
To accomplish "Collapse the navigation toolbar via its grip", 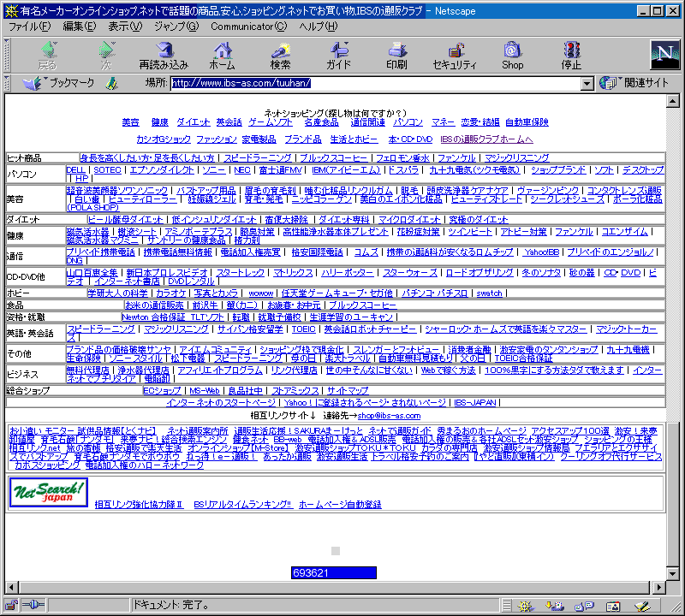I will (x=7, y=55).
